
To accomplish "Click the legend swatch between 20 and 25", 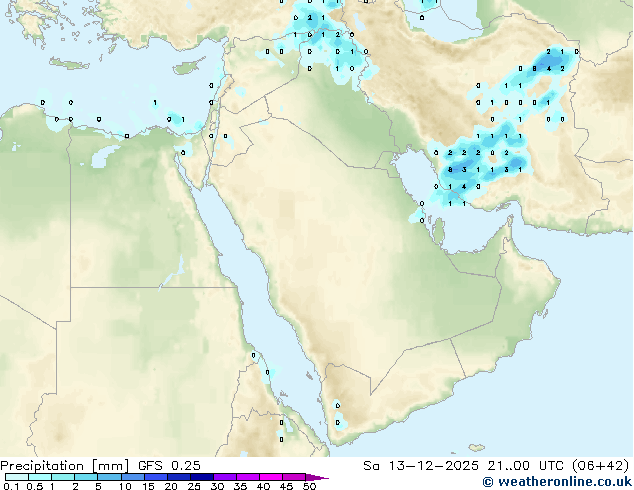I will point(178,477).
